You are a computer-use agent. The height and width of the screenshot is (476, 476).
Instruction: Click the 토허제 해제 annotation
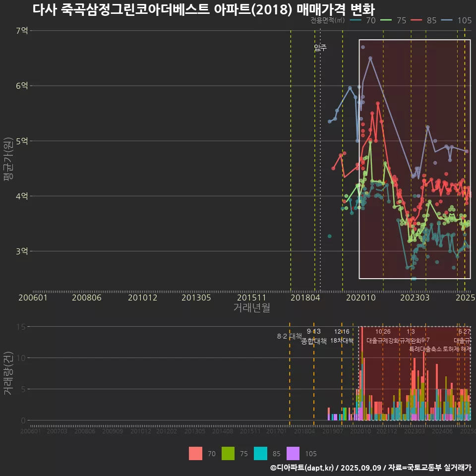coord(457,349)
